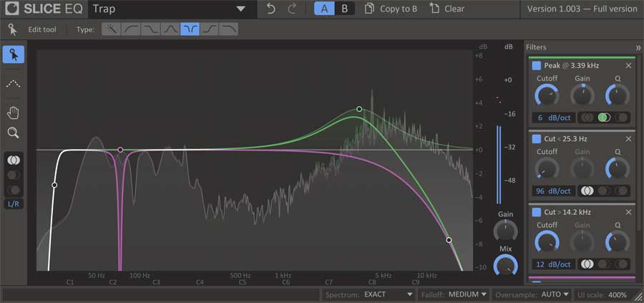Remove the Peak @ 3.39 kHz filter

click(628, 66)
